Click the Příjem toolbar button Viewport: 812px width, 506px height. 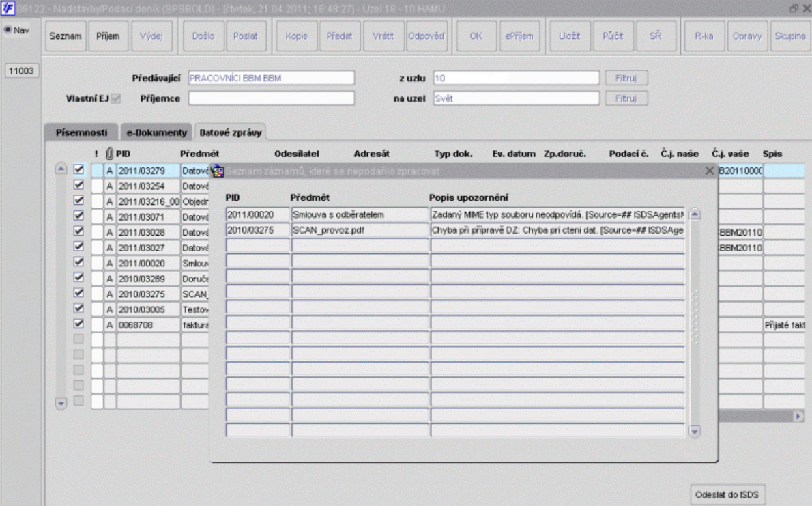(x=108, y=36)
